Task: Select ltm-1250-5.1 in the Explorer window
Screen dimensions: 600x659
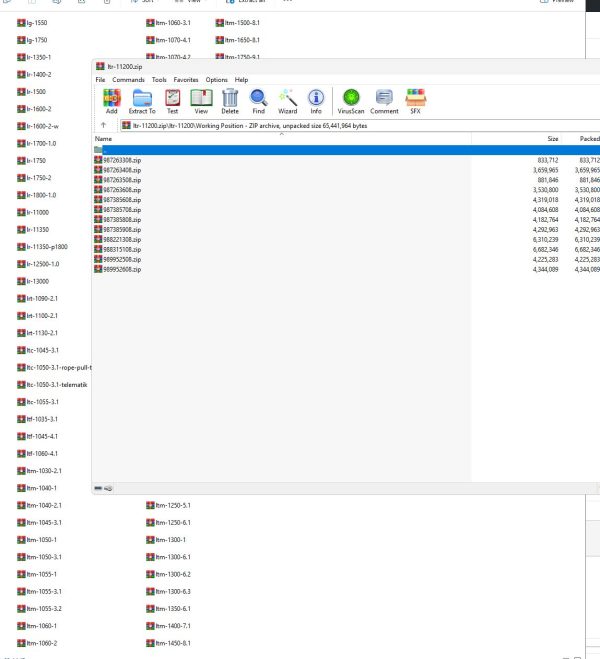Action: click(x=168, y=505)
